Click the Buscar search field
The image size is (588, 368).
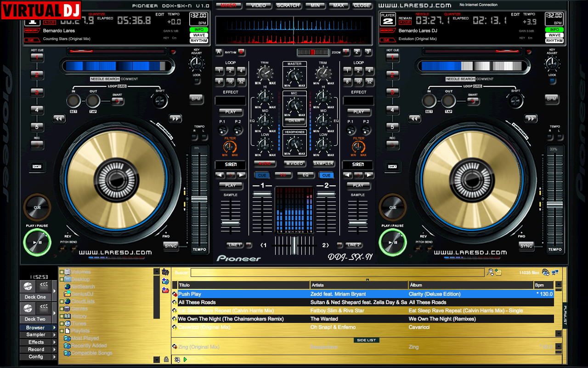coord(337,272)
